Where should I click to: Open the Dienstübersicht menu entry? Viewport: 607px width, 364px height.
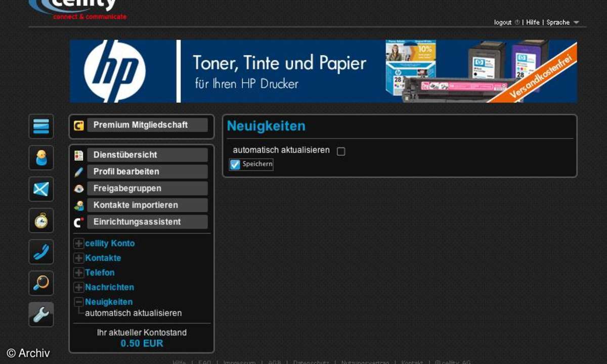pos(147,155)
